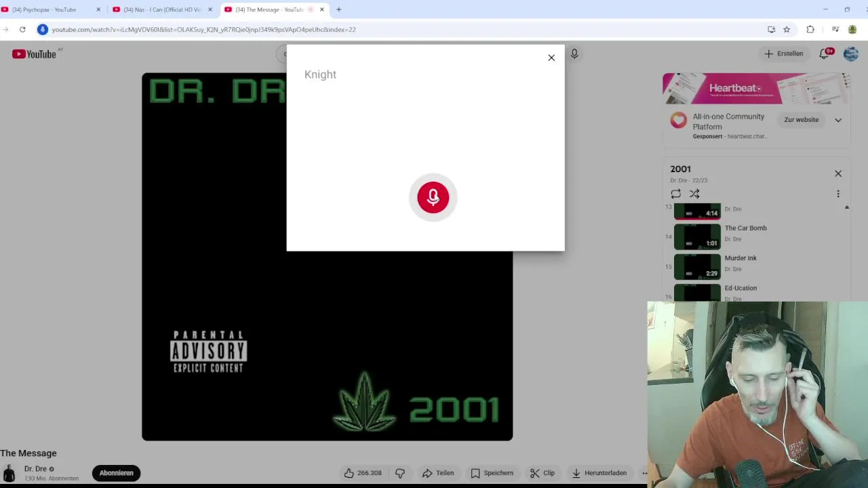Screen dimensions: 868x488
Task: Click the Zur website button
Action: 802,120
